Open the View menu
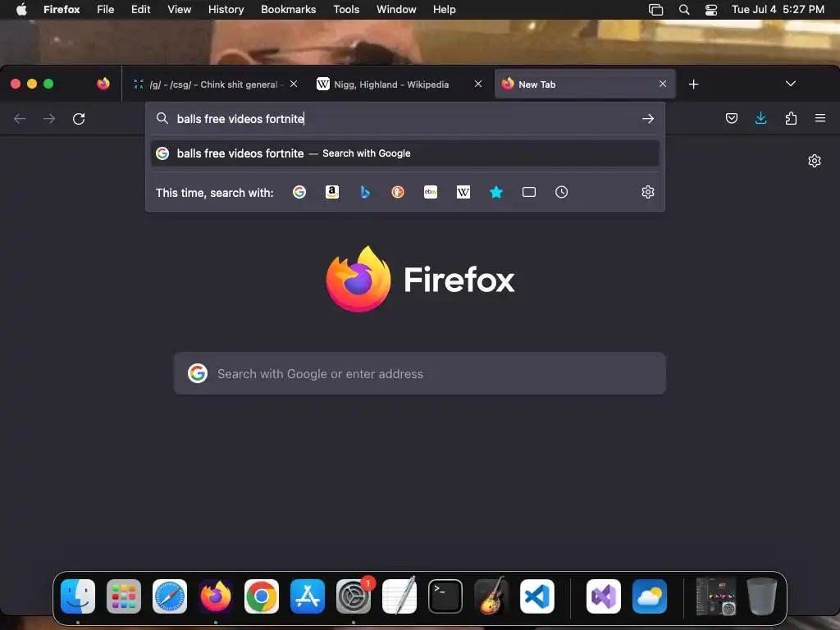This screenshot has width=840, height=630. coord(179,10)
